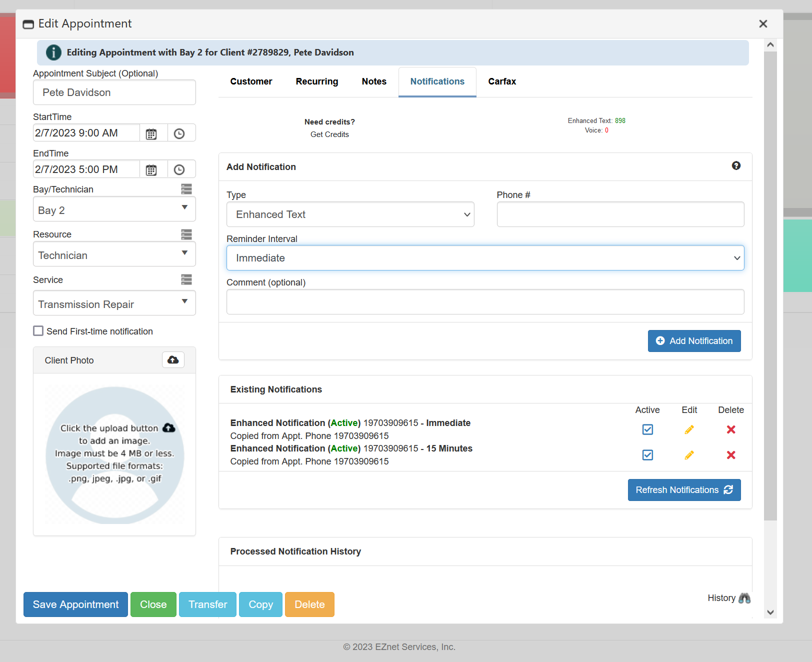Edit the Immediate Enhanced Notification with pencil icon

(x=689, y=429)
